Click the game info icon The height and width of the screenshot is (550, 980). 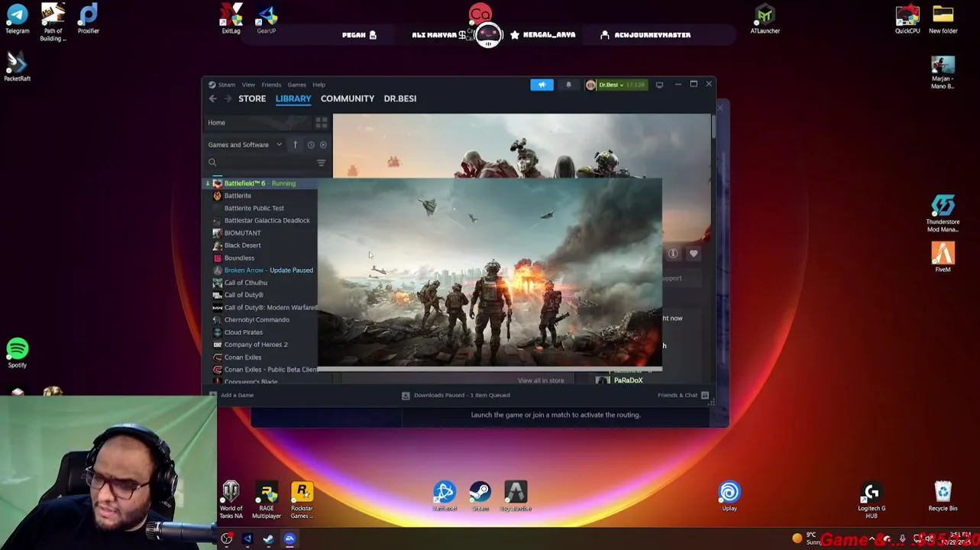pos(673,253)
